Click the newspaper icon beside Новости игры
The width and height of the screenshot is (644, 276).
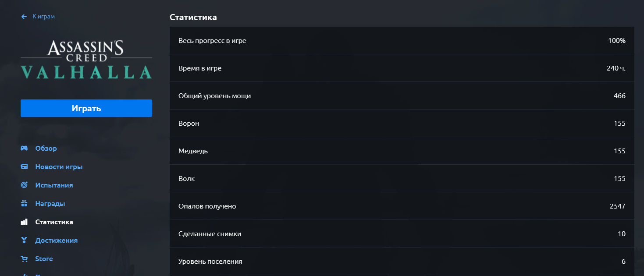(24, 167)
